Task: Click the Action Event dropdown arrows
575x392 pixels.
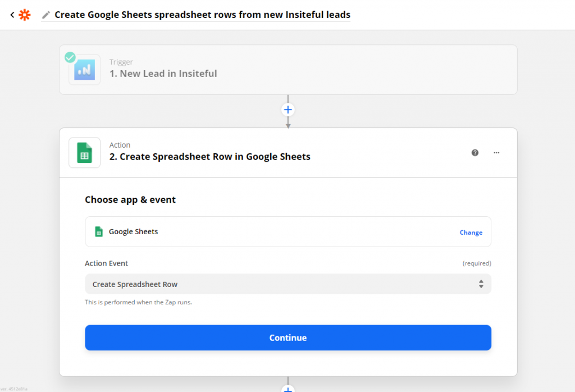Action: coord(481,284)
